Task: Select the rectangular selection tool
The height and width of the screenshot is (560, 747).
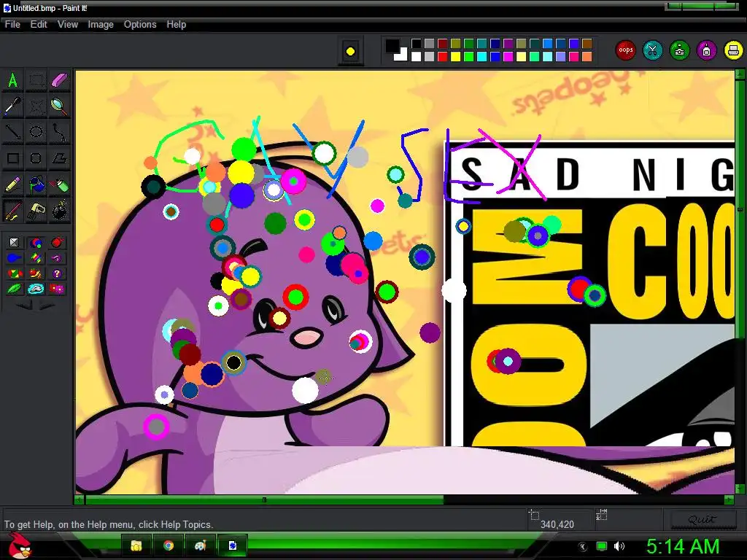Action: coord(36,80)
